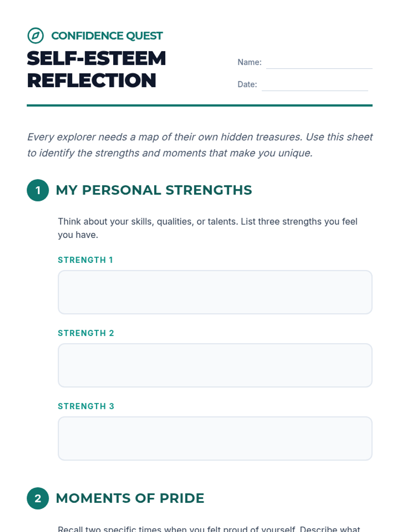
Task: Click the Strength 3 text box
Action: coord(215,439)
